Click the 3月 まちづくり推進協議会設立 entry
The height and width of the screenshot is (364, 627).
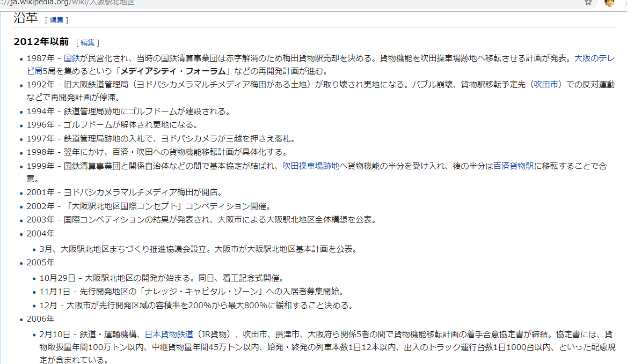tap(198, 249)
